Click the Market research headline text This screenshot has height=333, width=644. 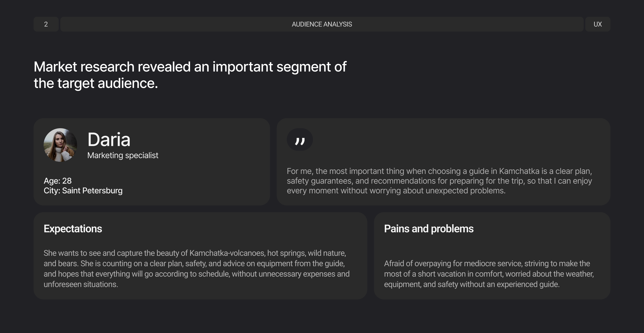coord(190,67)
